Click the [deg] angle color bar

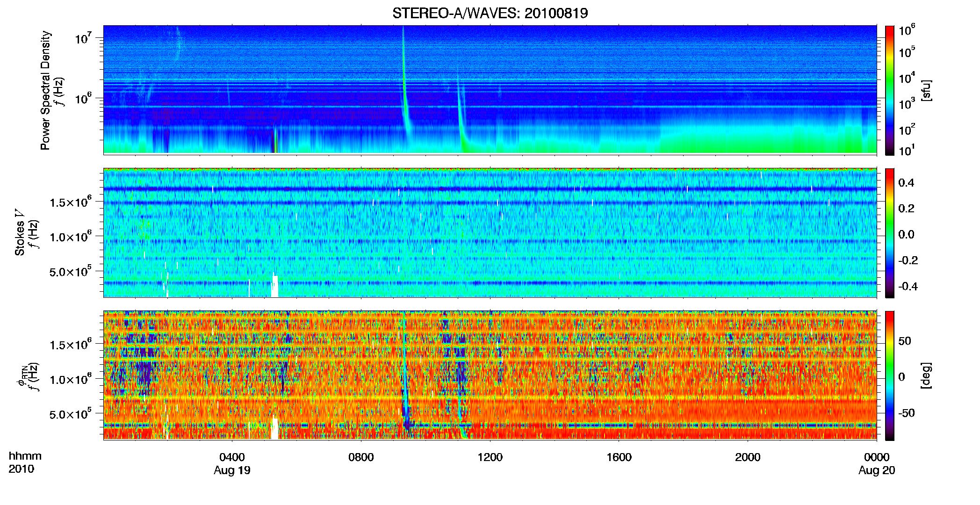pos(890,375)
